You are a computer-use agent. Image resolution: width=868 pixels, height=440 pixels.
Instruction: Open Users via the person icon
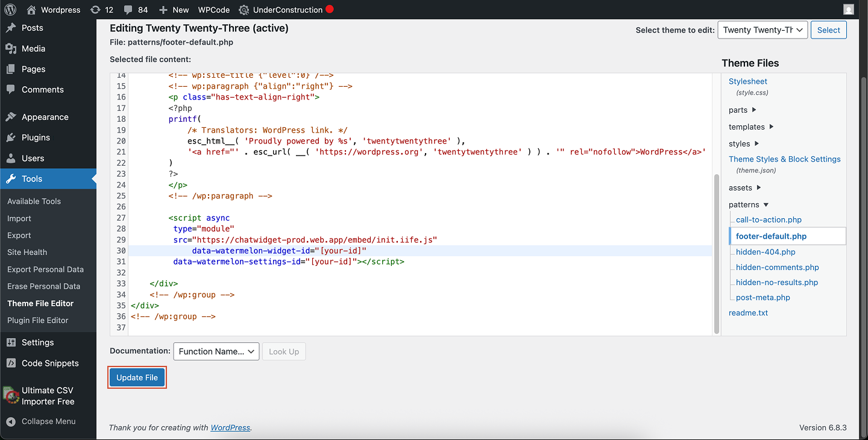tap(11, 158)
